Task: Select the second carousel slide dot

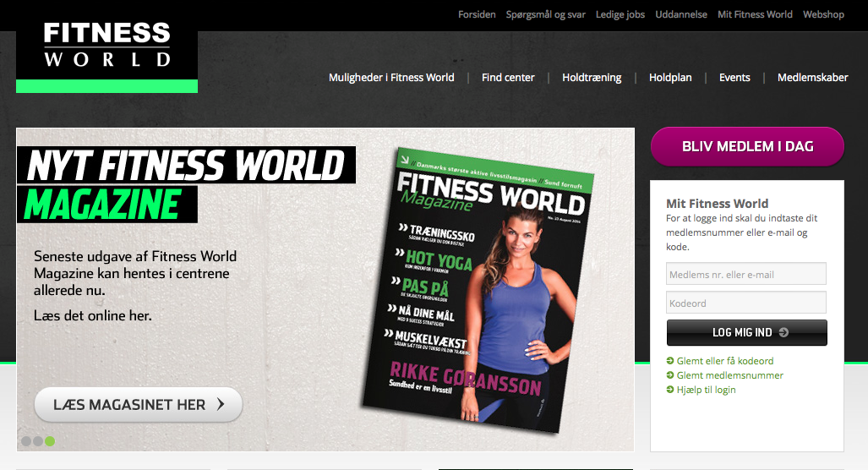Action: coord(38,441)
